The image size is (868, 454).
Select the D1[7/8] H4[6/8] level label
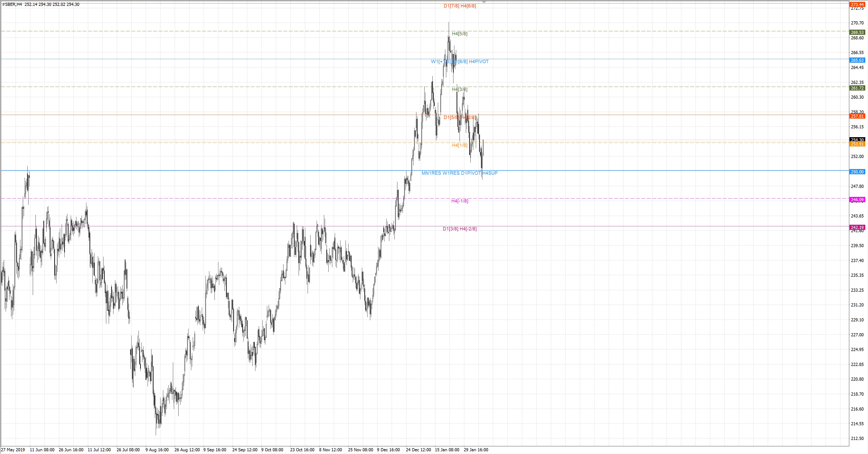pyautogui.click(x=460, y=6)
